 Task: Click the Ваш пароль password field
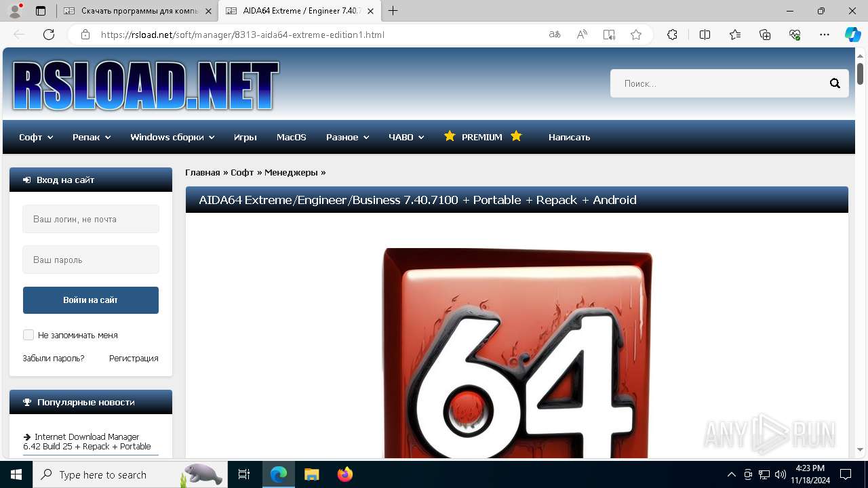tap(91, 260)
